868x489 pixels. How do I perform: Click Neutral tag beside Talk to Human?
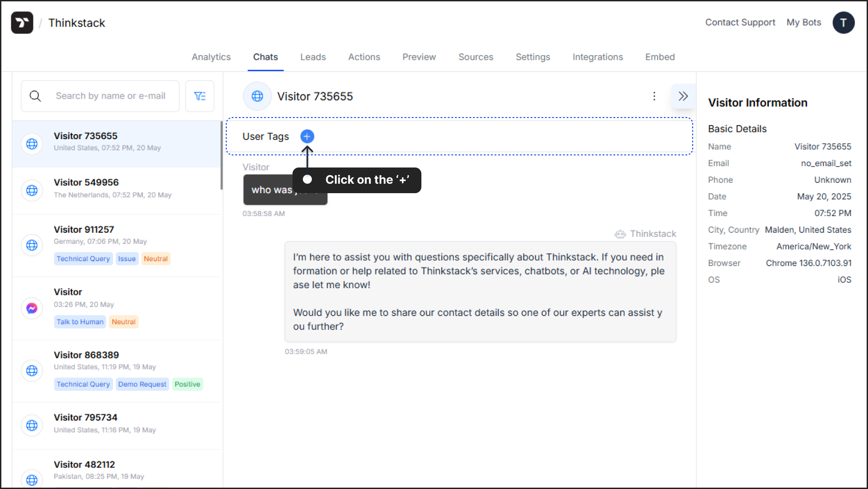pos(123,321)
